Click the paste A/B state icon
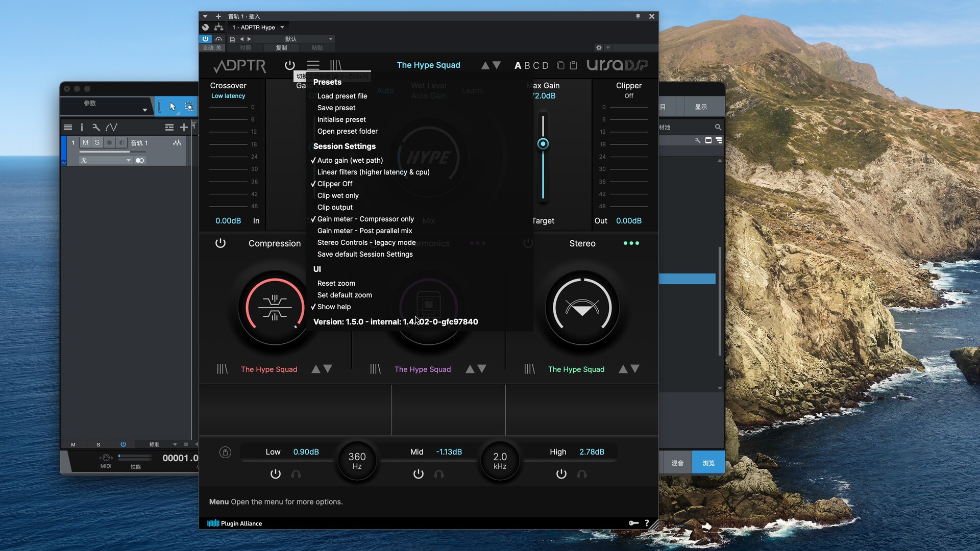This screenshot has height=551, width=980. pyautogui.click(x=573, y=65)
